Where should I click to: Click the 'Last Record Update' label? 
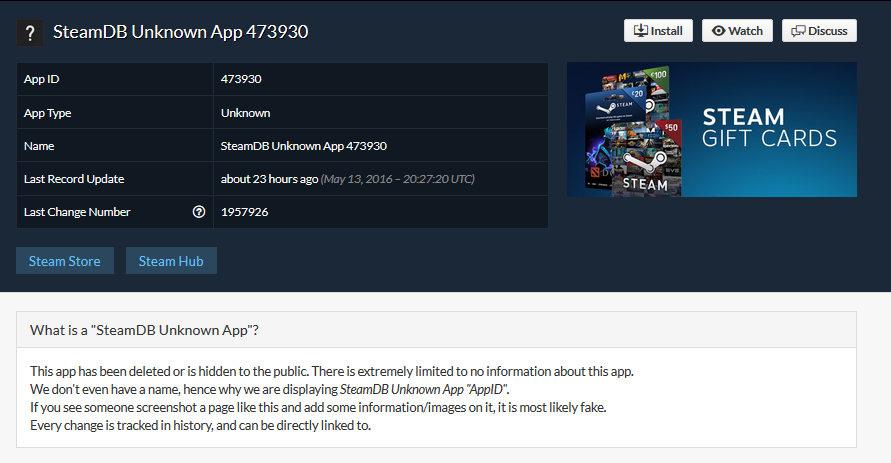tap(74, 179)
